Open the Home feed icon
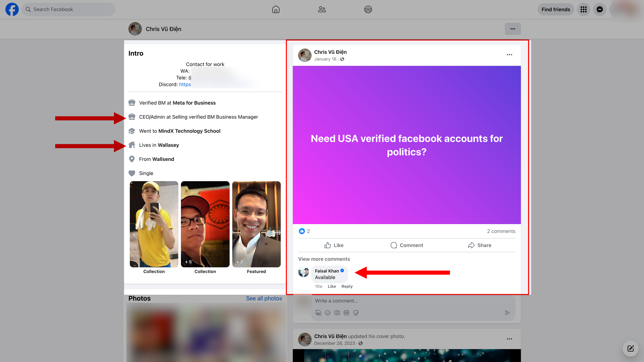Viewport: 644px width, 362px height. point(276,9)
